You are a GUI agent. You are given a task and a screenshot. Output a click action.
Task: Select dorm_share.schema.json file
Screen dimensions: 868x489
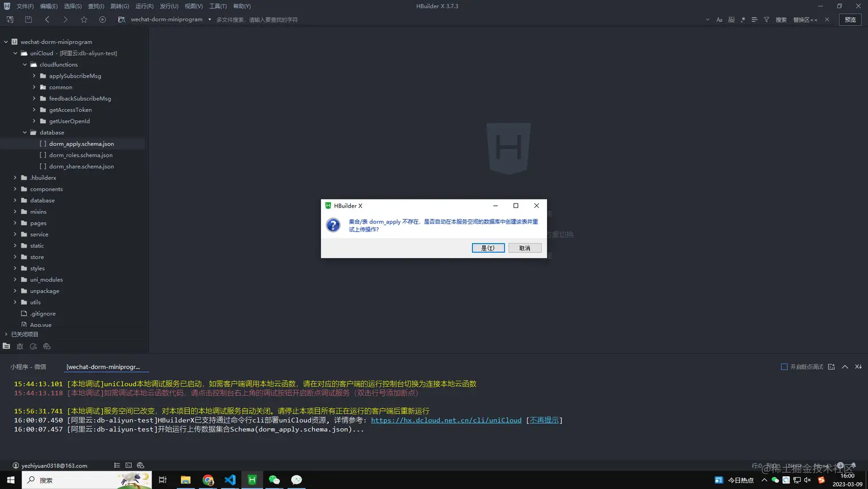(82, 167)
